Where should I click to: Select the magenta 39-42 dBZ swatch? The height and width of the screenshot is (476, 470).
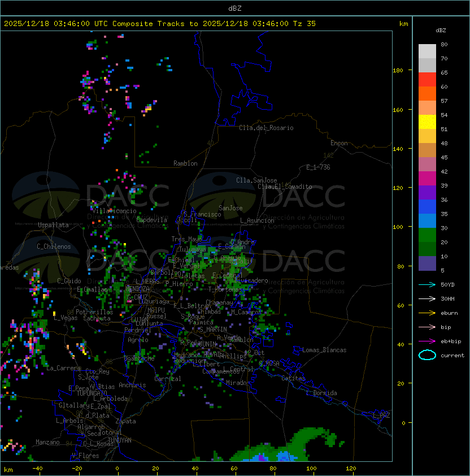coord(427,179)
